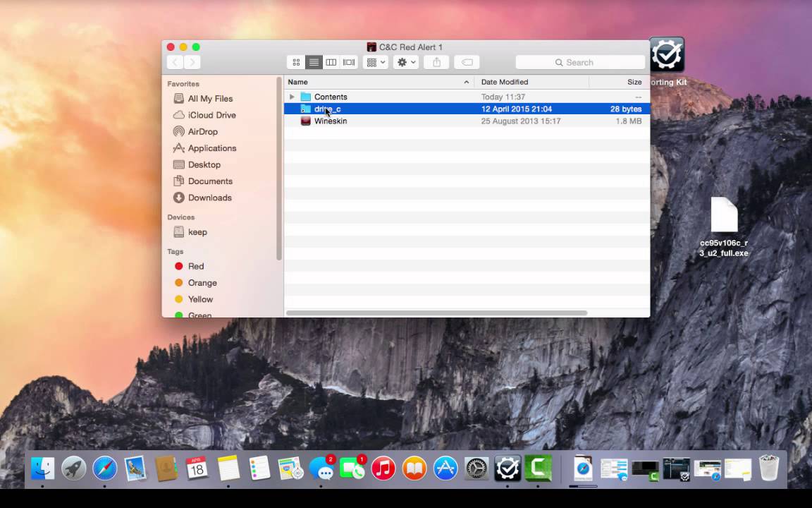Open Safari compass icon in the Dock
Screen dimensions: 812x508
(104, 468)
